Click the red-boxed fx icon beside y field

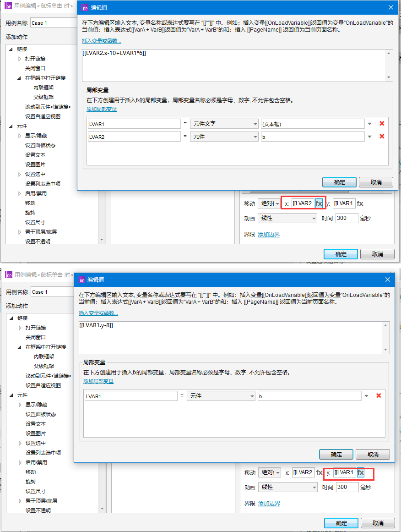coord(361,472)
